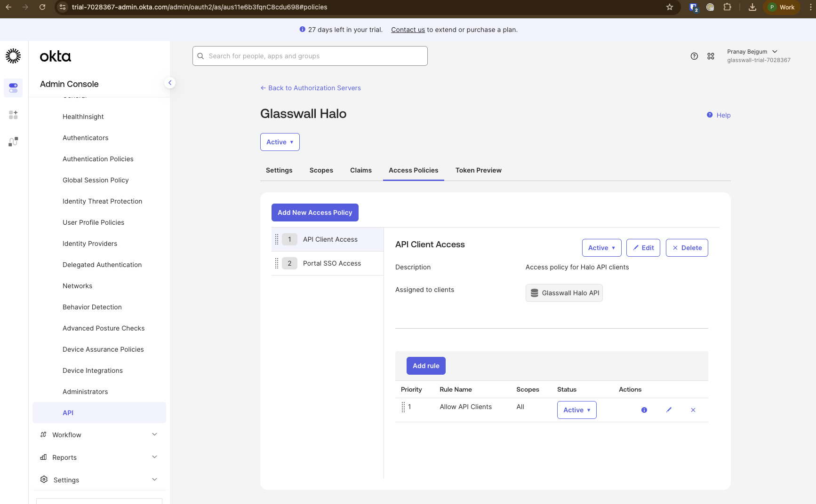This screenshot has width=816, height=504.
Task: Select the Access Policies tab
Action: [414, 170]
